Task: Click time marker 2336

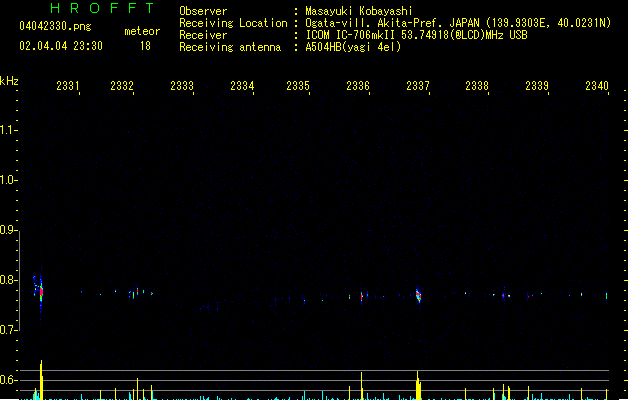Action: [x=358, y=86]
